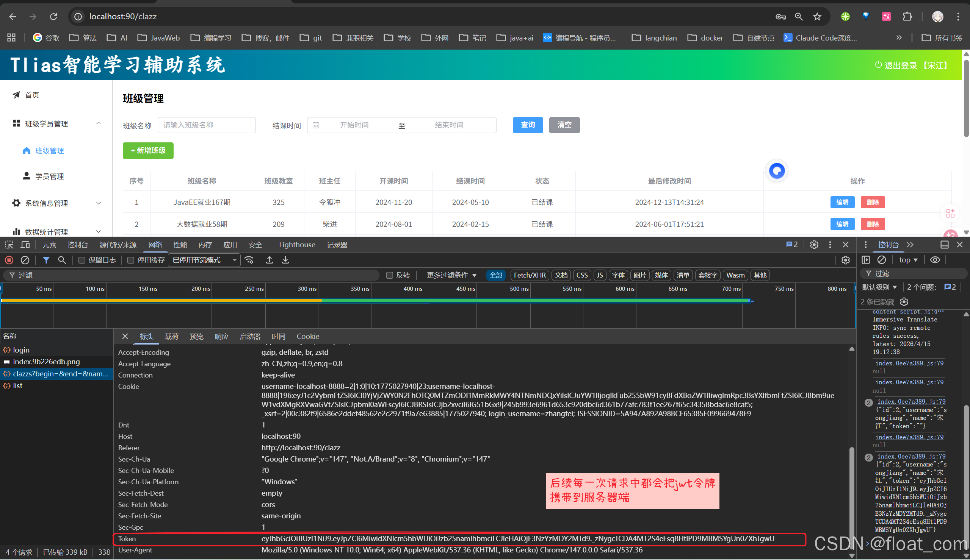This screenshot has height=560, width=970.
Task: Tick the 反转 filter checkbox
Action: 390,275
